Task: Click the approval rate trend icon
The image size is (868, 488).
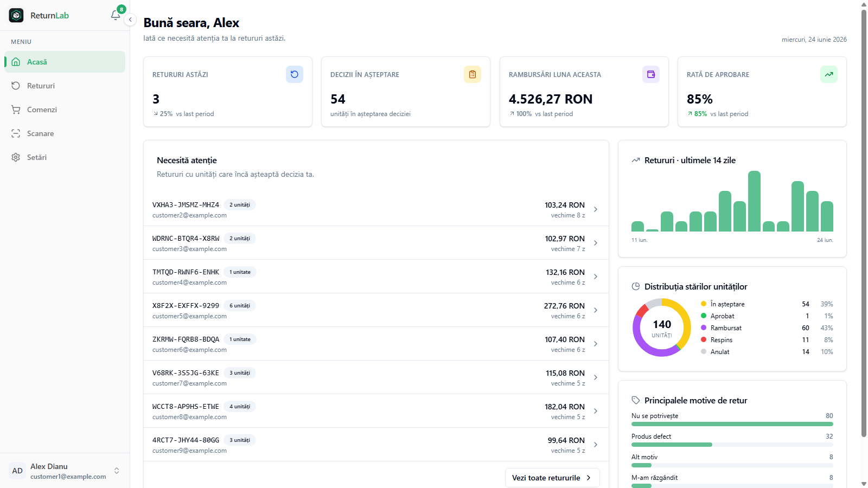Action: 829,74
